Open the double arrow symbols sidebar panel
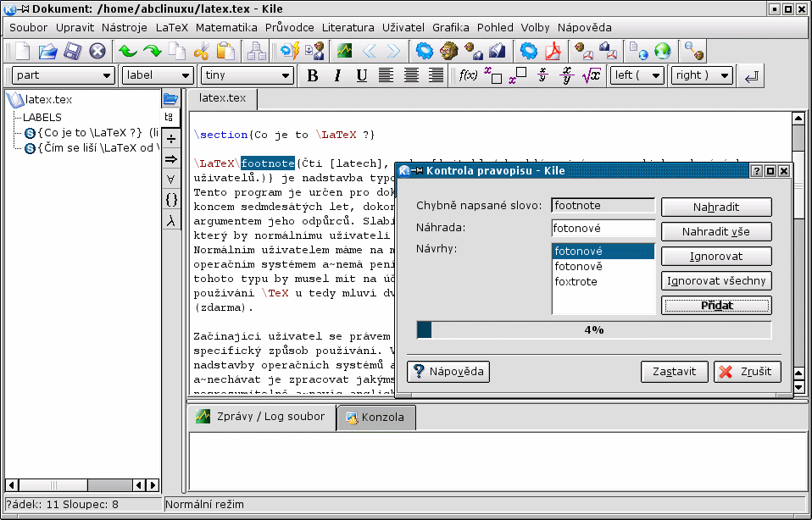Viewport: 812px width, 520px height. coord(171,159)
